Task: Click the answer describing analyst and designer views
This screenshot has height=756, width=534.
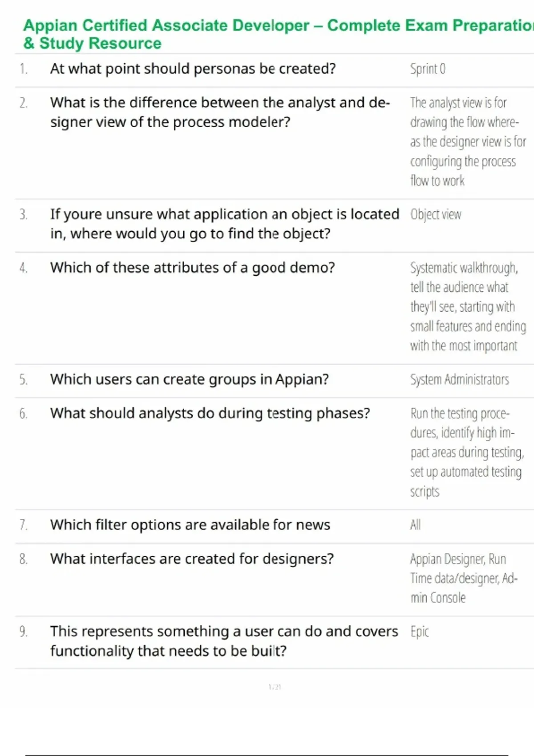Action: tap(467, 141)
